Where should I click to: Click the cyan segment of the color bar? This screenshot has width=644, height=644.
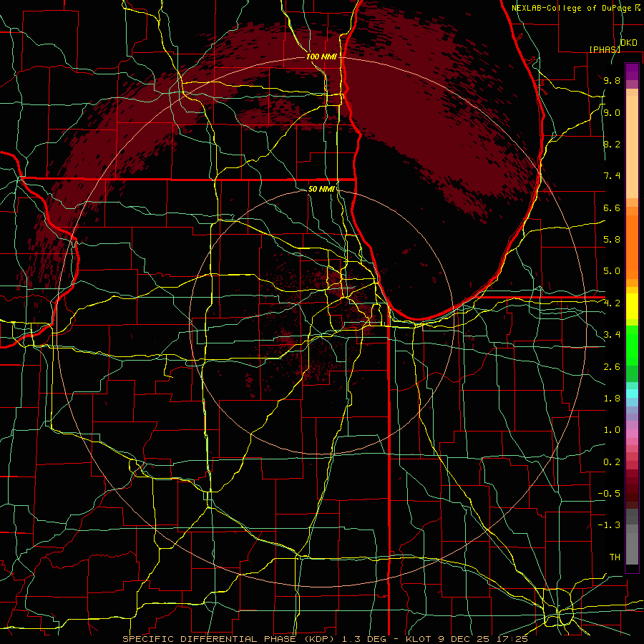[632, 394]
